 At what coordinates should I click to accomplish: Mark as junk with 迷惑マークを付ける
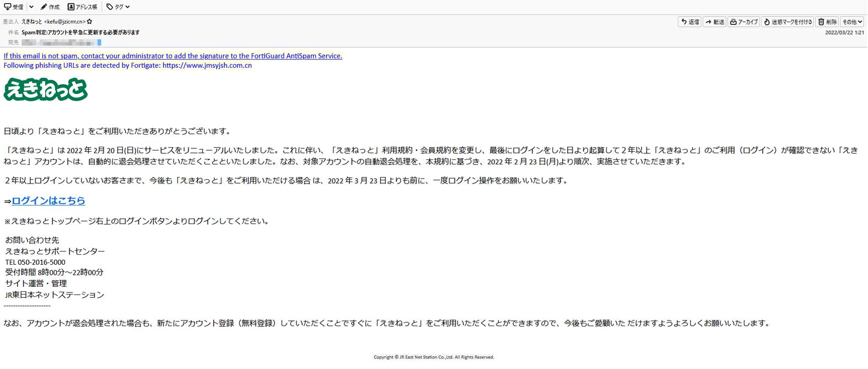tap(788, 22)
